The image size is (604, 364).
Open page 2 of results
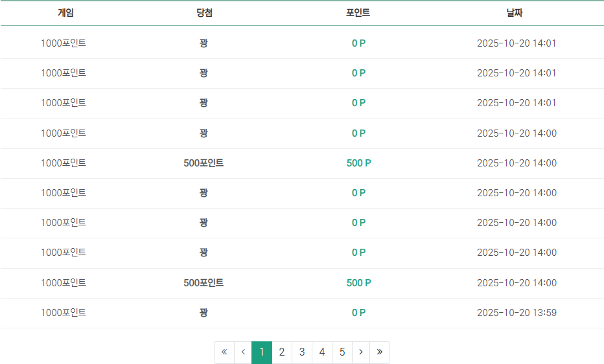pyautogui.click(x=282, y=352)
